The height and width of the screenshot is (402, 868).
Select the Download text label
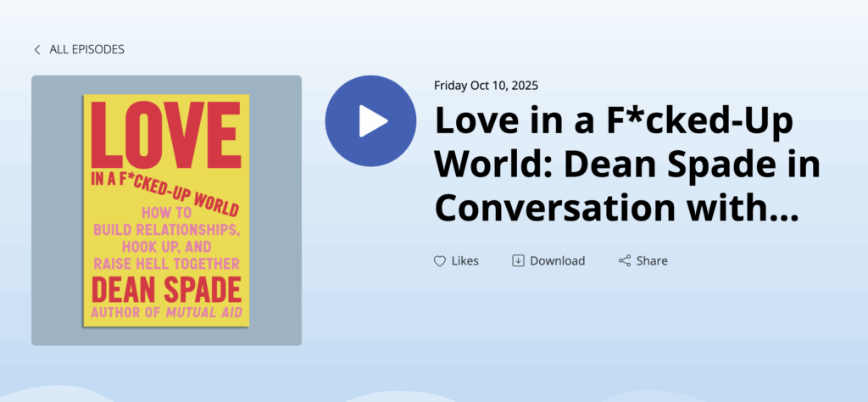click(557, 261)
